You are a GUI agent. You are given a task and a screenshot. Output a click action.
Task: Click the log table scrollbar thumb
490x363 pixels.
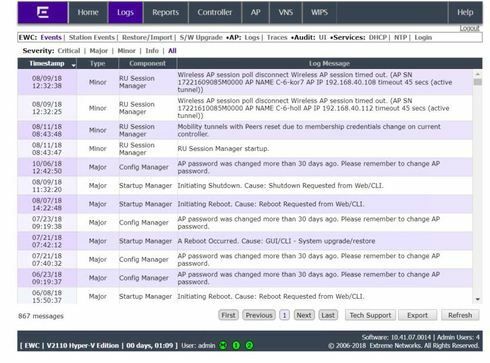point(478,82)
